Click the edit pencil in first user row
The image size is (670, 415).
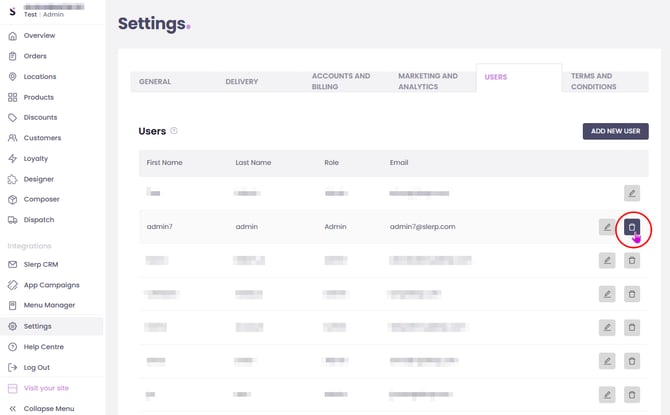(x=631, y=192)
